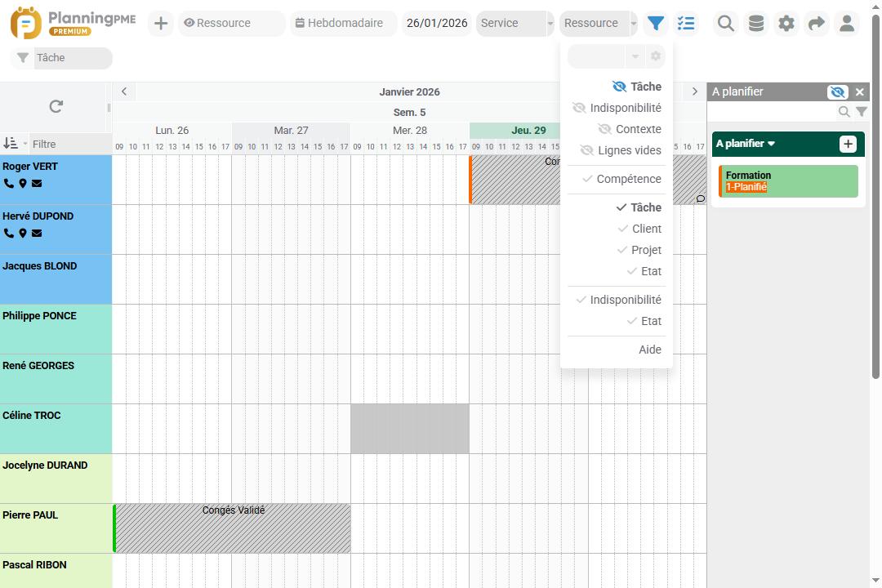Toggle the checked Tâche option

(639, 207)
